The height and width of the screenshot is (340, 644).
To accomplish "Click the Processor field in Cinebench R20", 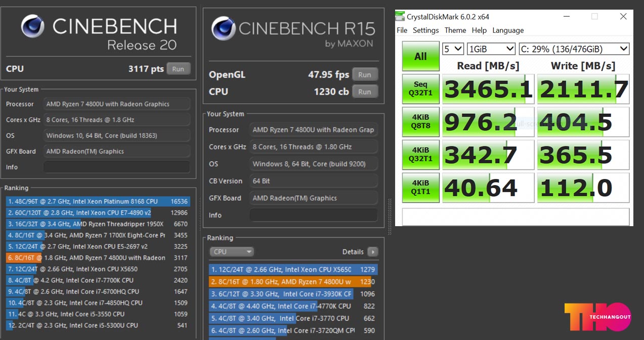I will pyautogui.click(x=117, y=104).
